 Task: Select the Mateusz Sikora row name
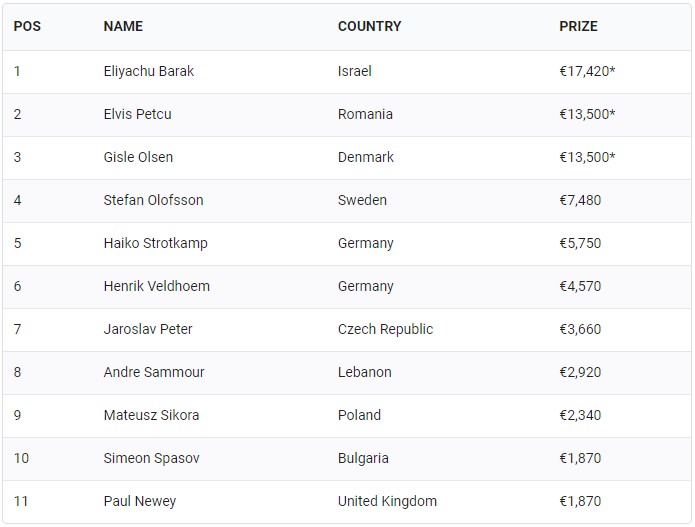151,415
